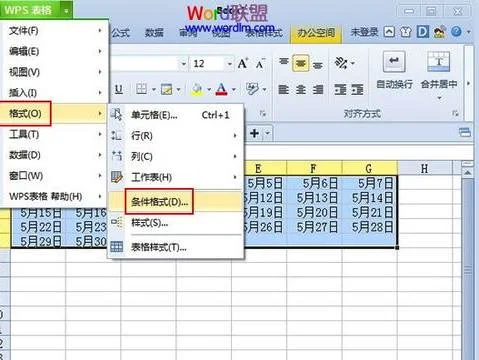Click the new sheet tab plus button

coord(254,133)
